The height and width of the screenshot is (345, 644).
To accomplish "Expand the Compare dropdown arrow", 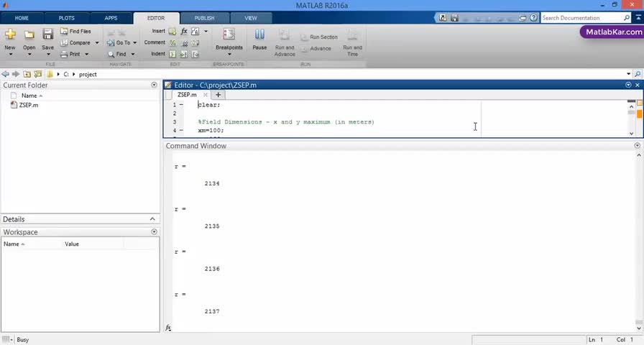I will pos(97,42).
